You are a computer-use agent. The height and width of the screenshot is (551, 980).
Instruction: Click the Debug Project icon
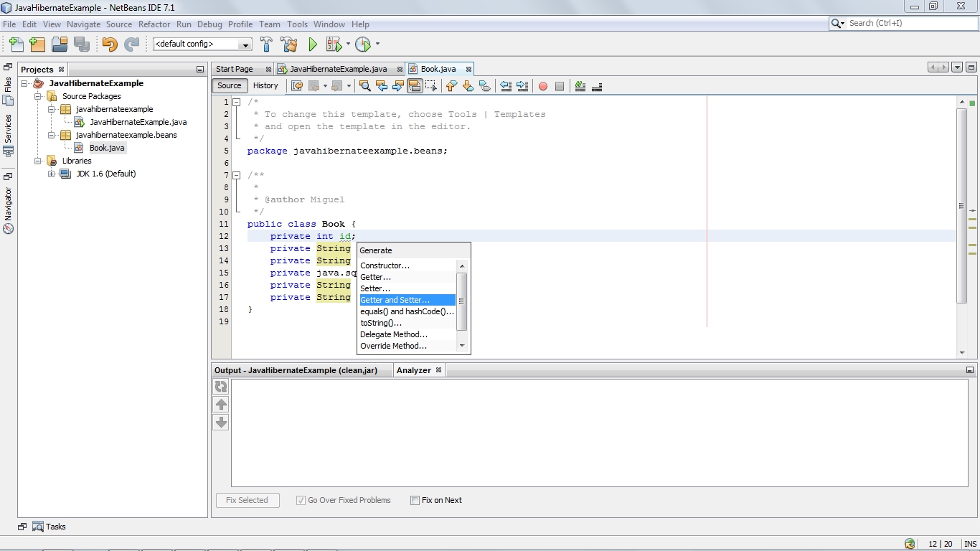(x=334, y=44)
